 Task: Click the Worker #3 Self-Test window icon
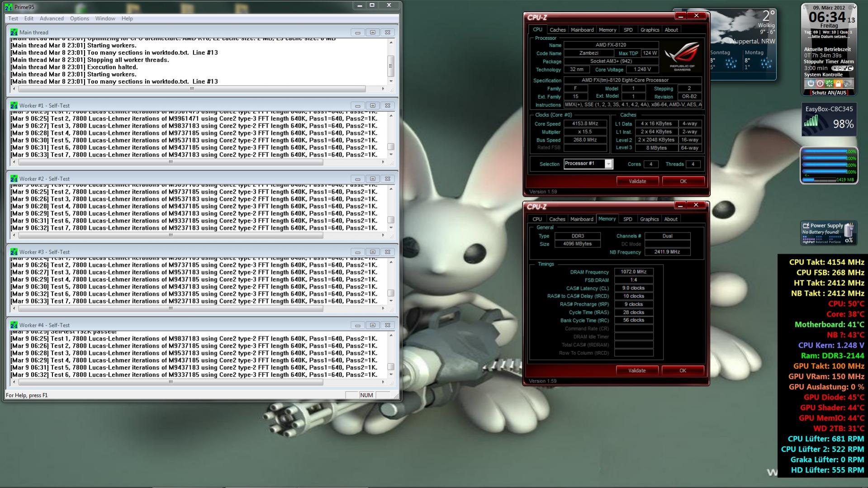coord(14,252)
